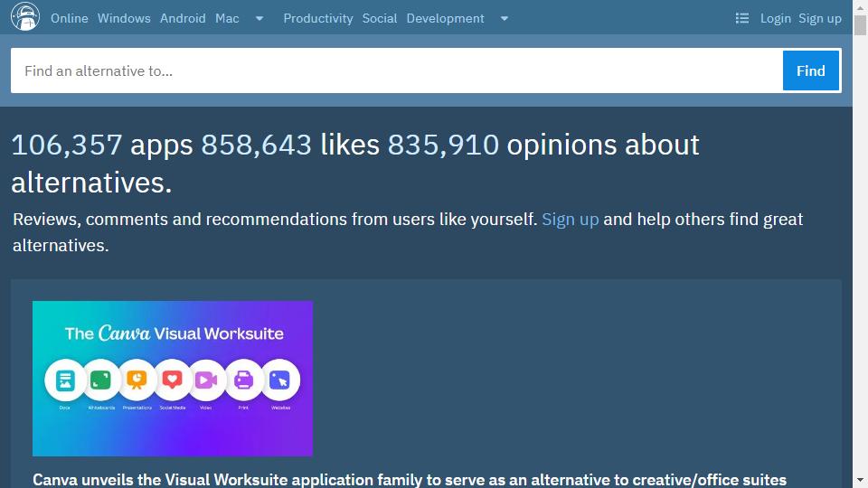
Task: Focus the 'Find an alternative to...' search field
Action: point(396,70)
